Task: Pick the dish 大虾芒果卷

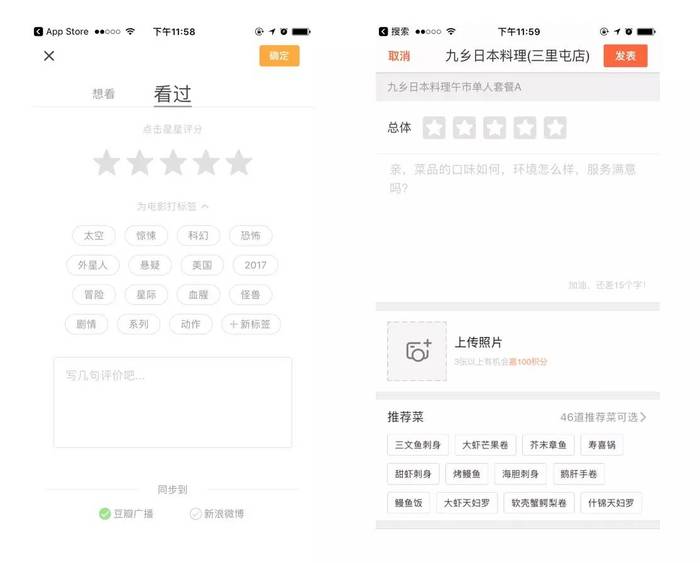Action: (485, 445)
